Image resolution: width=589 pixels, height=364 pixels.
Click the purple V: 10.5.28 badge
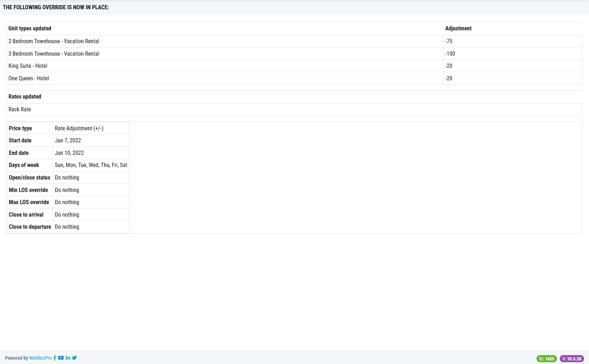[x=572, y=359]
